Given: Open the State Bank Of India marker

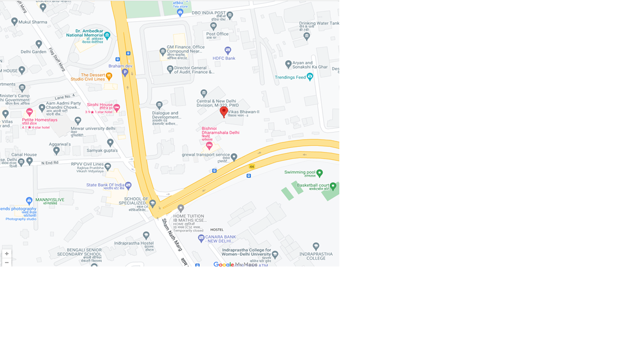Looking at the screenshot, I should click(x=128, y=185).
